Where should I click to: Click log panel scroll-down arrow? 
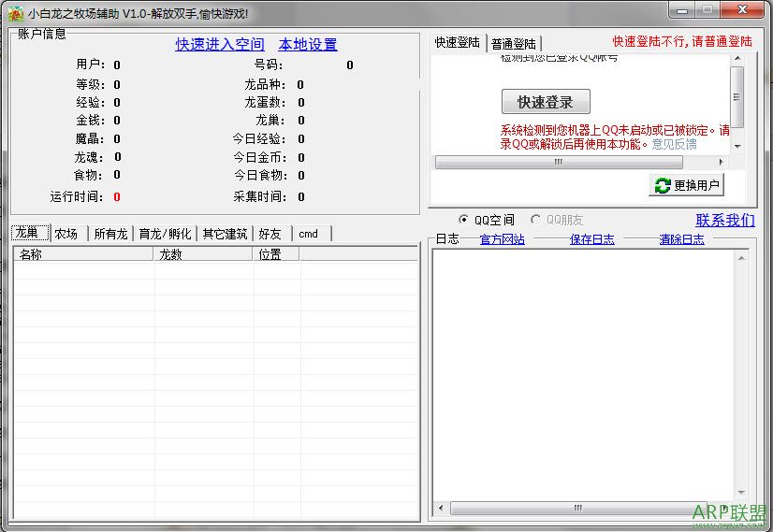click(x=741, y=492)
